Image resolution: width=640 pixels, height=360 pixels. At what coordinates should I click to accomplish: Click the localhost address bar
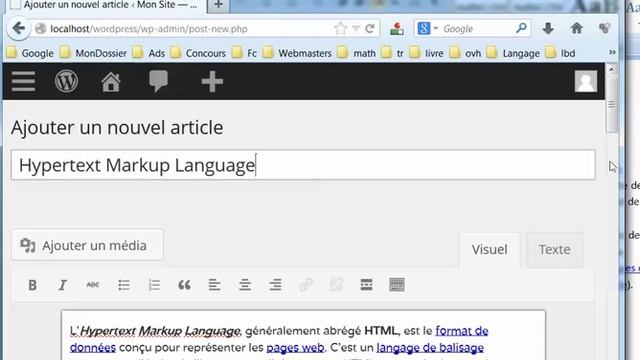[188, 29]
